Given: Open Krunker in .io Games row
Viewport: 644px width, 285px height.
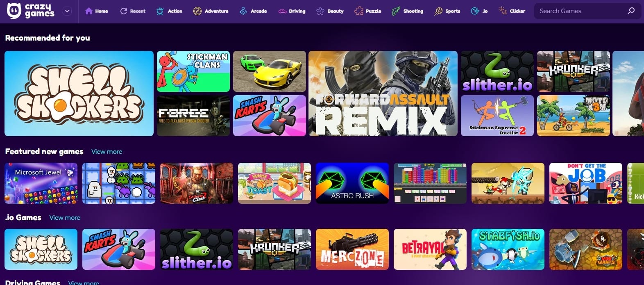Looking at the screenshot, I should pyautogui.click(x=274, y=249).
